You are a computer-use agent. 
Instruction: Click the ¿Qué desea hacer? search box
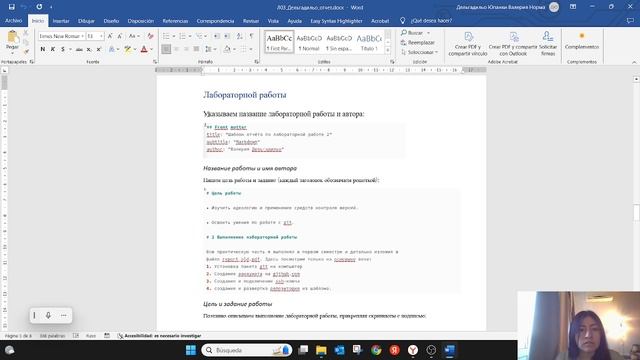pyautogui.click(x=431, y=21)
